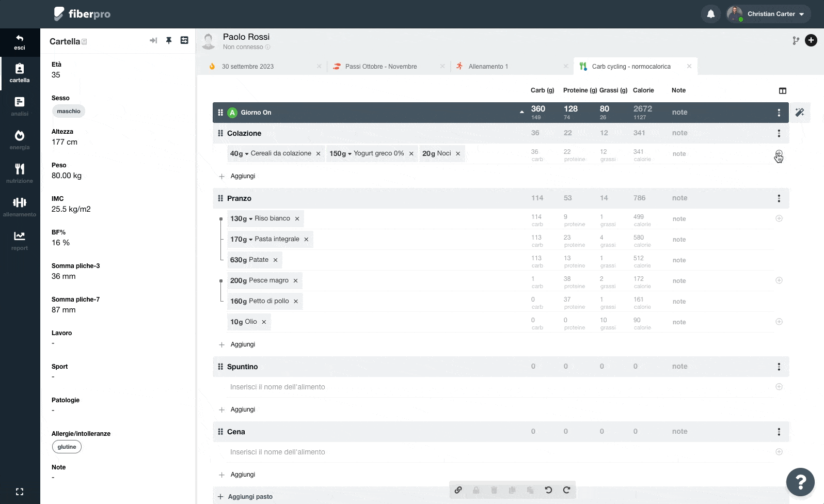Screen dimensions: 824x504
Task: Click Aggiungi under Spuntino
Action: [237, 409]
